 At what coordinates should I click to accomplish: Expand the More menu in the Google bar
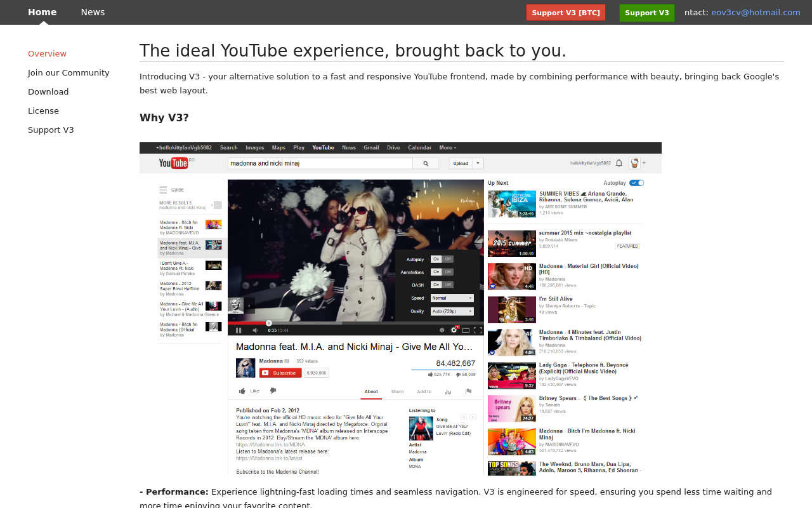point(448,147)
